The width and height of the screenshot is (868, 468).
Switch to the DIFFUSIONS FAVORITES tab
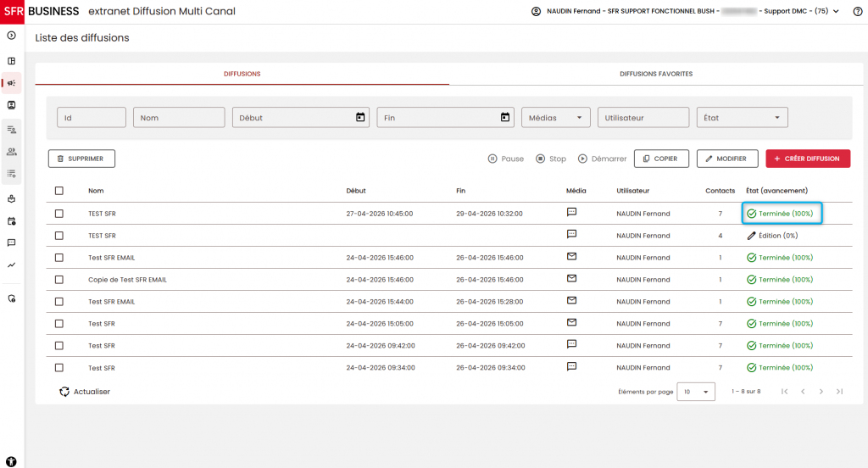[656, 74]
